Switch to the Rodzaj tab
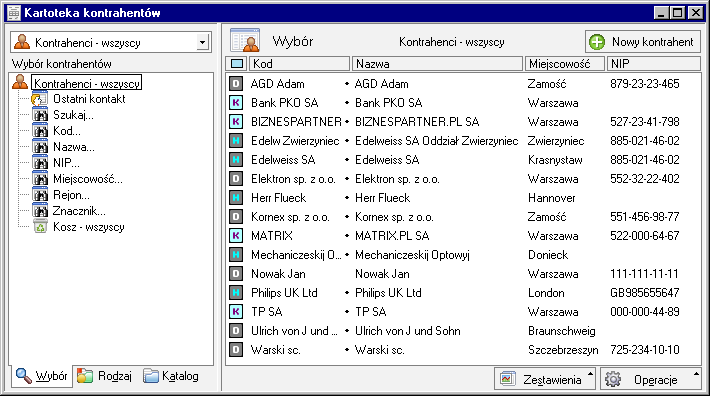 [x=105, y=376]
